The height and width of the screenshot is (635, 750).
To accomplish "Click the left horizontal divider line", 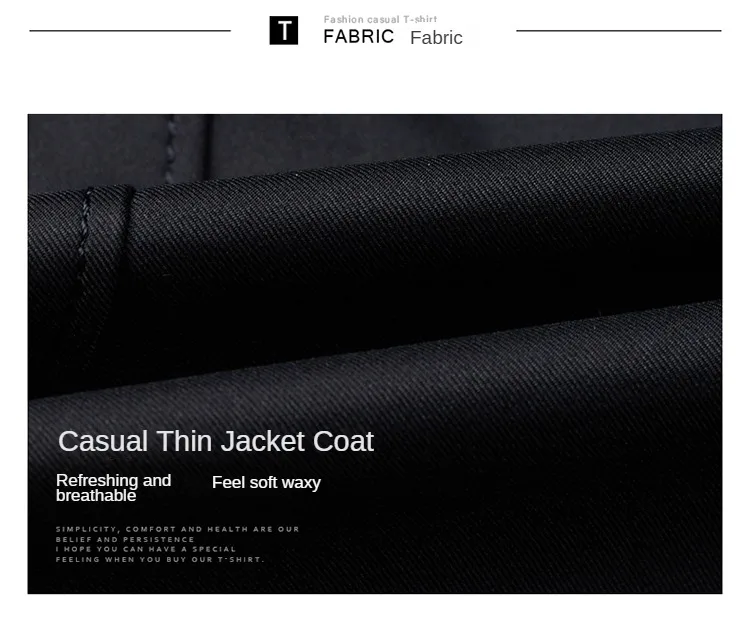I will click(130, 31).
